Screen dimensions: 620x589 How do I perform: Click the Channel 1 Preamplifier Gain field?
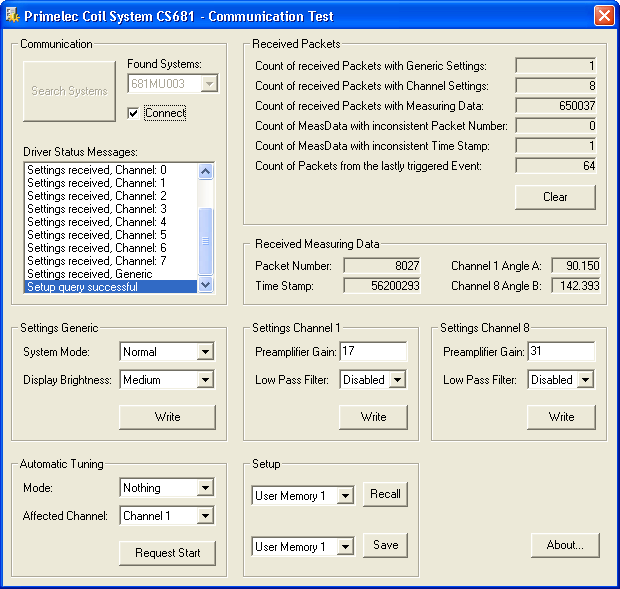tap(373, 351)
